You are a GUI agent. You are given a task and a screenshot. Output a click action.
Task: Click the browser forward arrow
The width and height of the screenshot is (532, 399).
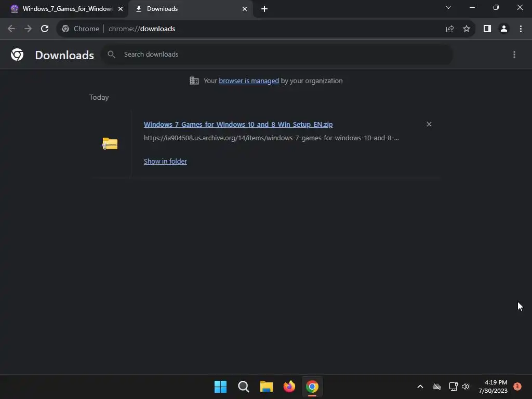coord(28,29)
